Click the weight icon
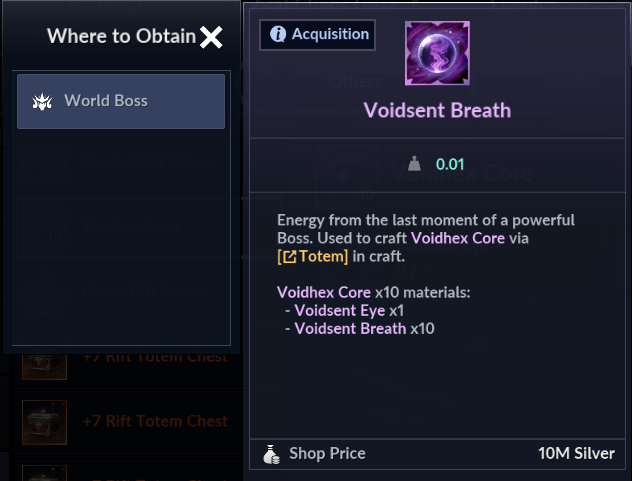Viewport: 632px width, 481px height. click(415, 164)
